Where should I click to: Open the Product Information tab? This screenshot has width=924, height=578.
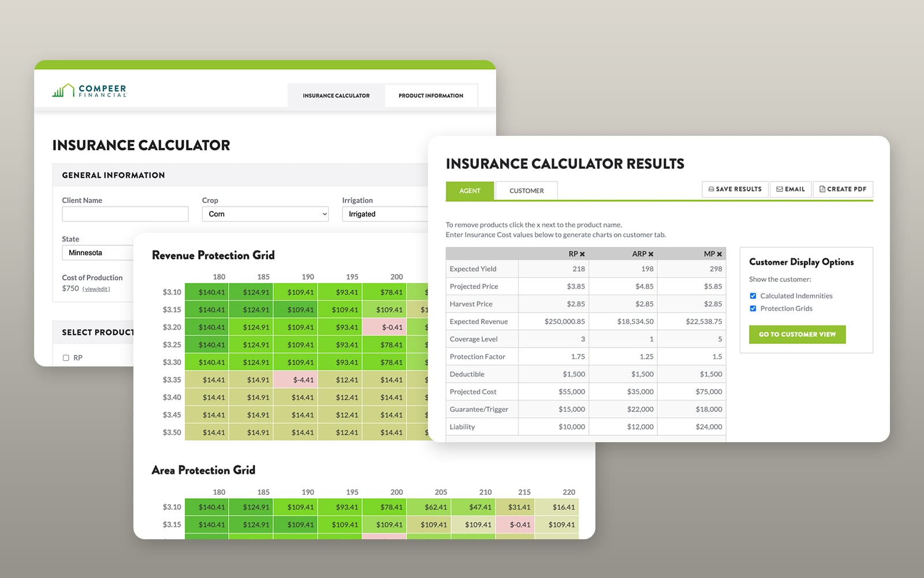click(431, 95)
